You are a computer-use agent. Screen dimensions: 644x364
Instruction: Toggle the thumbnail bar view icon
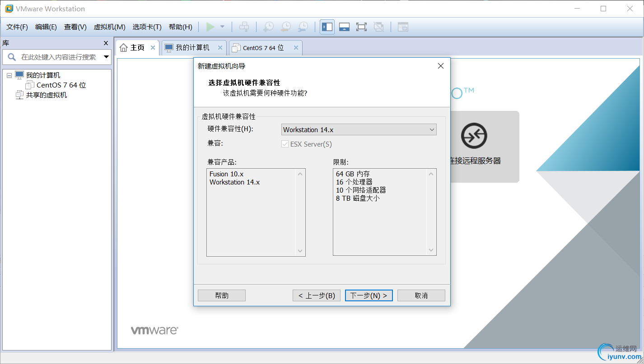point(344,27)
